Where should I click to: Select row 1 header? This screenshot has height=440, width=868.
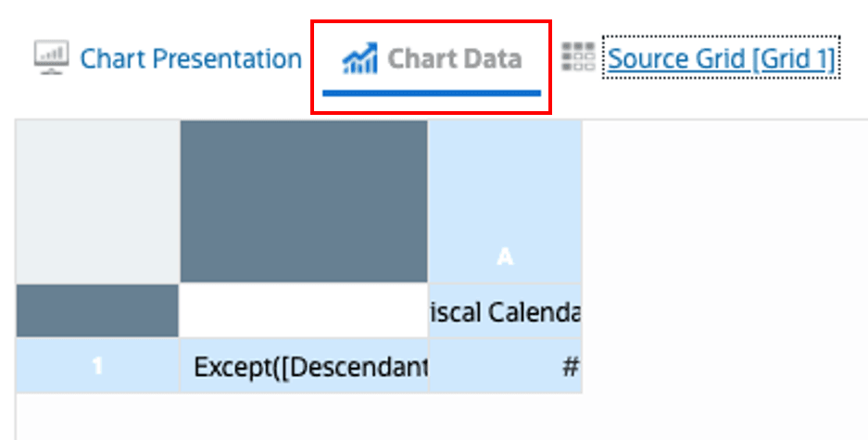[97, 366]
